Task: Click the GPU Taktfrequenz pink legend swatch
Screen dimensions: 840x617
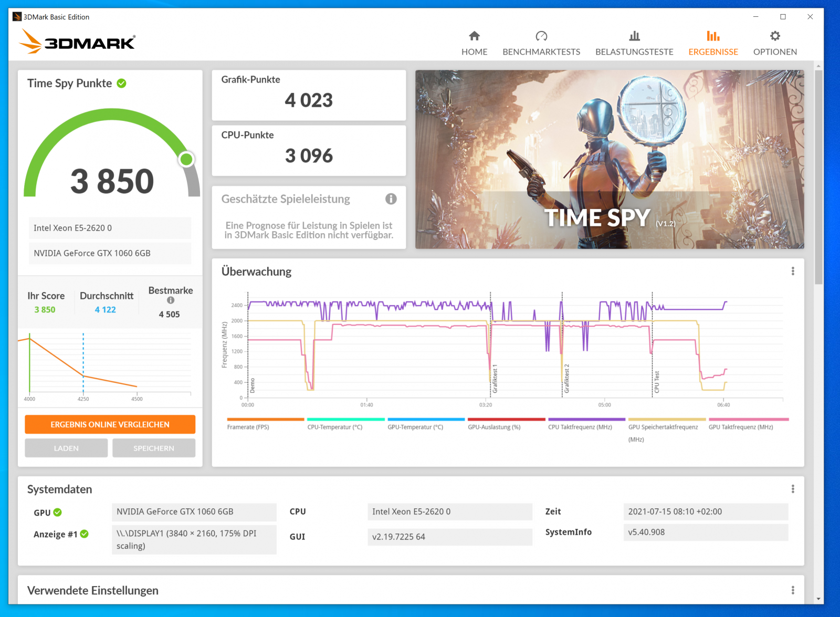Action: (748, 420)
